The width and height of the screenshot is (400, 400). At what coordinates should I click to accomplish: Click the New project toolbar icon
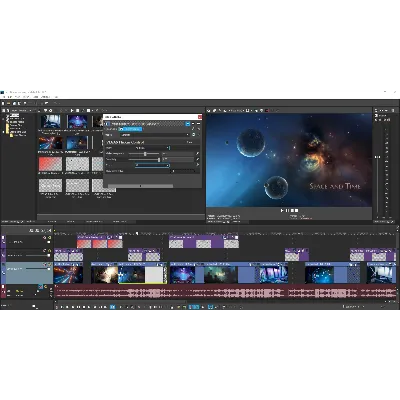3,104
